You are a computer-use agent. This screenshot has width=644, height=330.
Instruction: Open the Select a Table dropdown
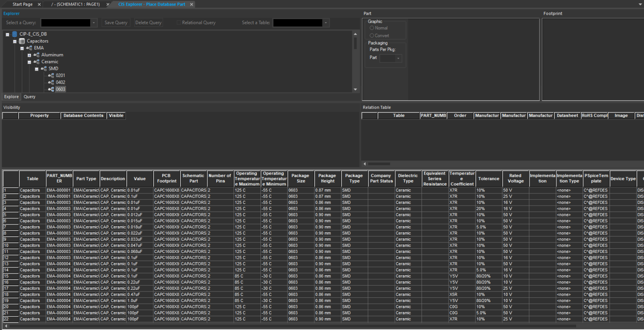327,23
